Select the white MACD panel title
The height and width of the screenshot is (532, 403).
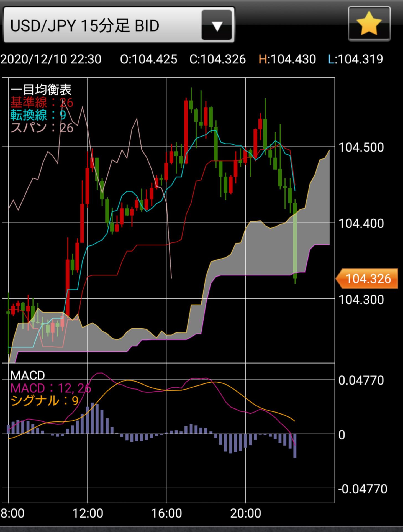[28, 375]
